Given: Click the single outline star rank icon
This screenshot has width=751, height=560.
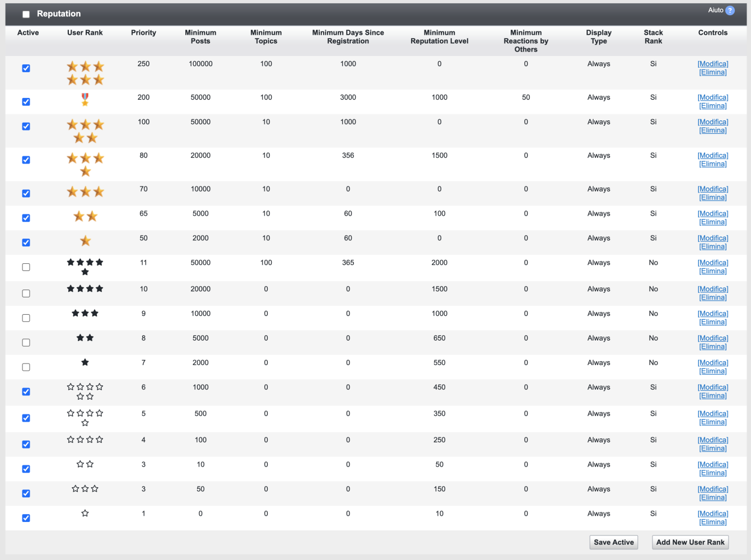Looking at the screenshot, I should (85, 513).
